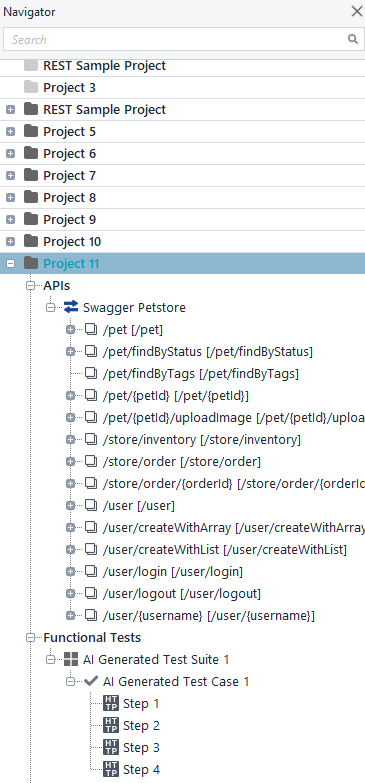Viewport: 365px width, 783px height.
Task: Click the /pet/findByTags resource icon
Action: [x=90, y=374]
